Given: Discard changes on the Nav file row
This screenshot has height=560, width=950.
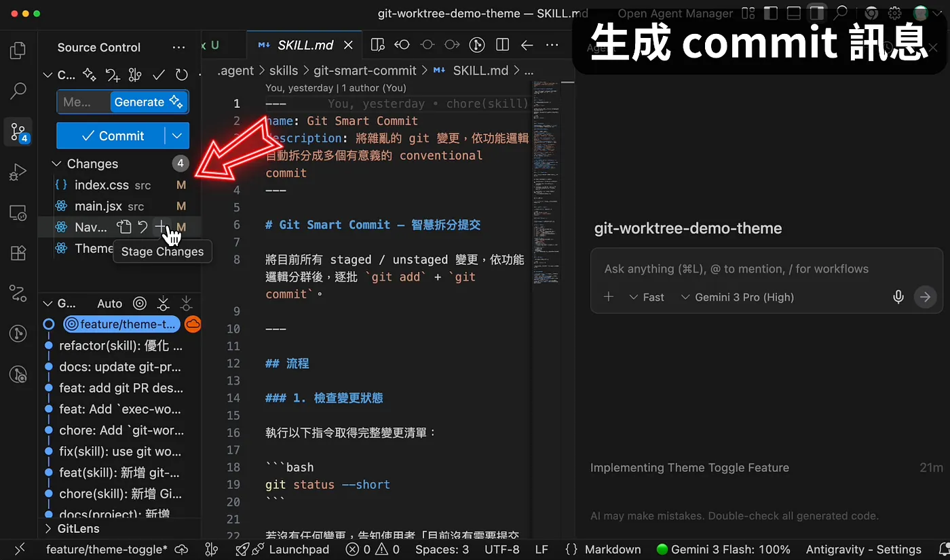Looking at the screenshot, I should point(142,227).
